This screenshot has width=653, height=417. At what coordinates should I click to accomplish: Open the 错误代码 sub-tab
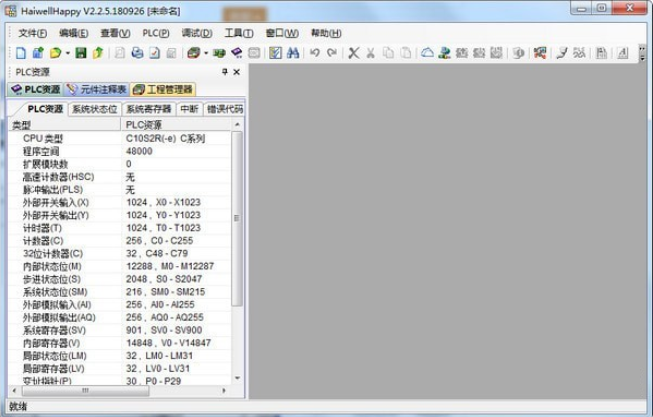pyautogui.click(x=224, y=109)
